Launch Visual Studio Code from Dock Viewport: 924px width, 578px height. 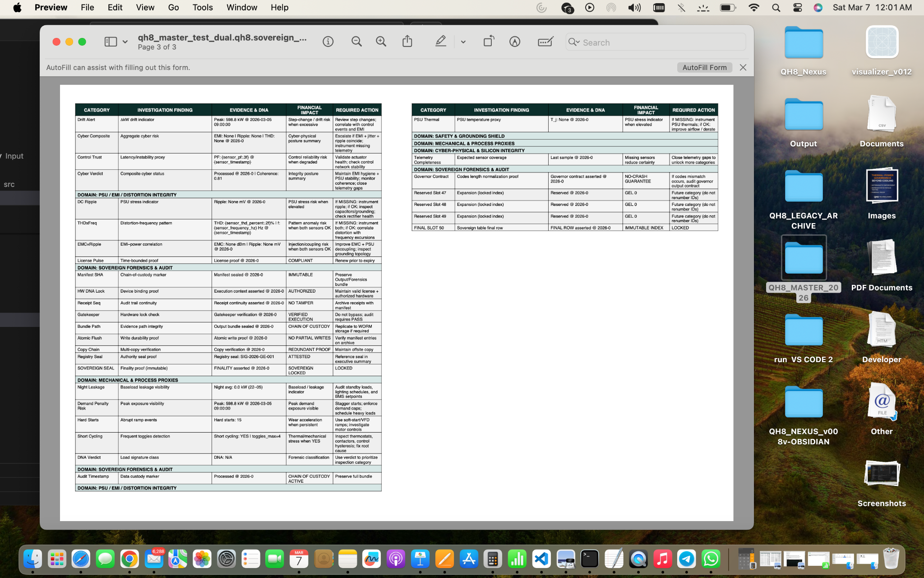point(541,559)
